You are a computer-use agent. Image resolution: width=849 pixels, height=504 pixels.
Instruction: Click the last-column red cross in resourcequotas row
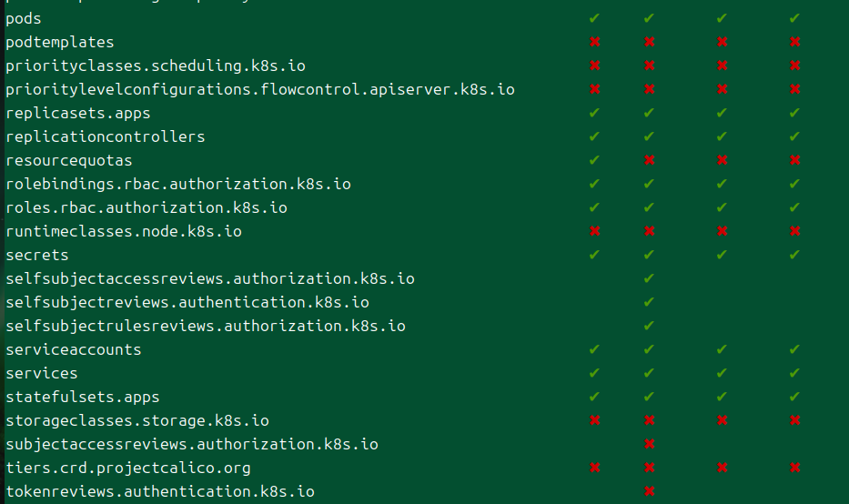(794, 160)
